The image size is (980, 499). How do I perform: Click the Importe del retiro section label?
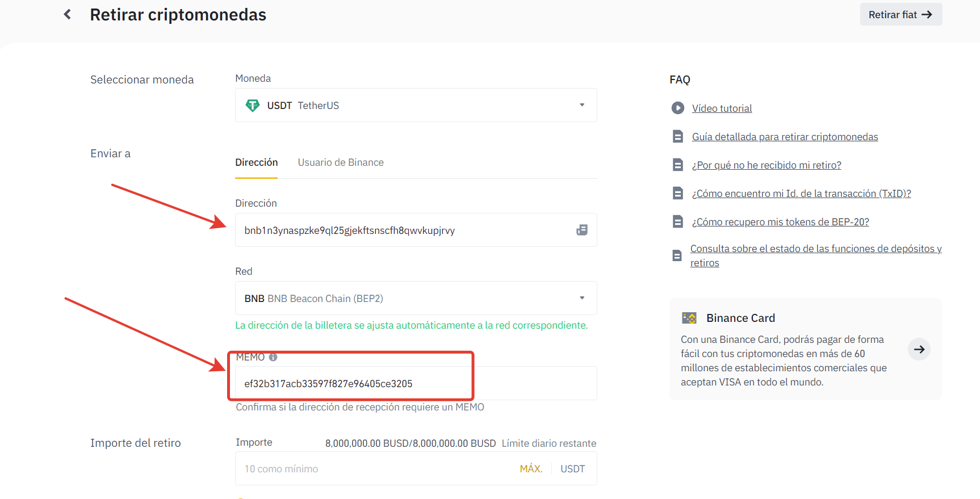point(135,443)
